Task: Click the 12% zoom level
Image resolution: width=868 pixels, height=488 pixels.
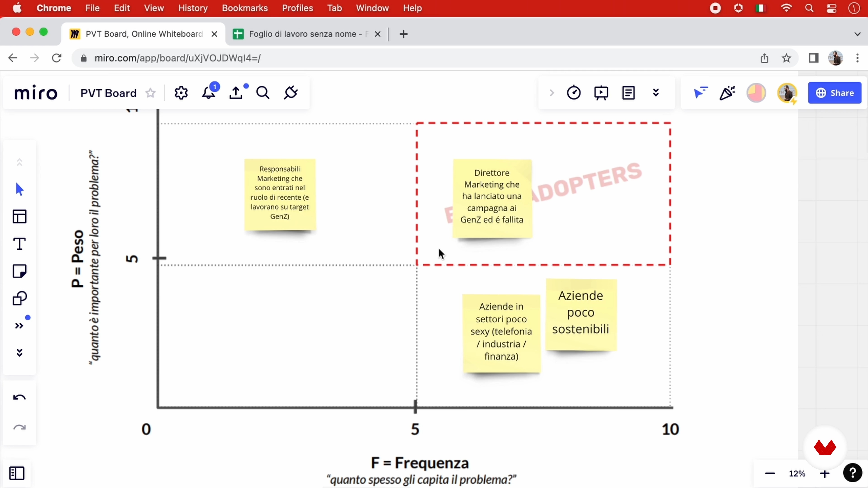Action: [x=797, y=474]
